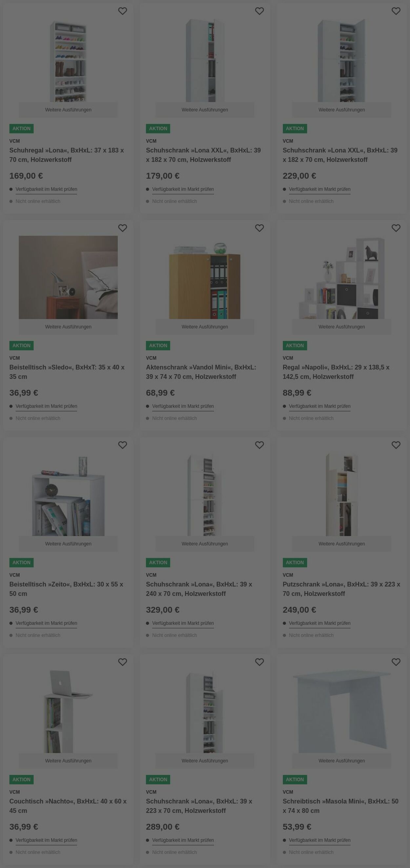The width and height of the screenshot is (410, 868).
Task: Favorite the Schuhschrank Lona 289,00 € item
Action: point(259,662)
